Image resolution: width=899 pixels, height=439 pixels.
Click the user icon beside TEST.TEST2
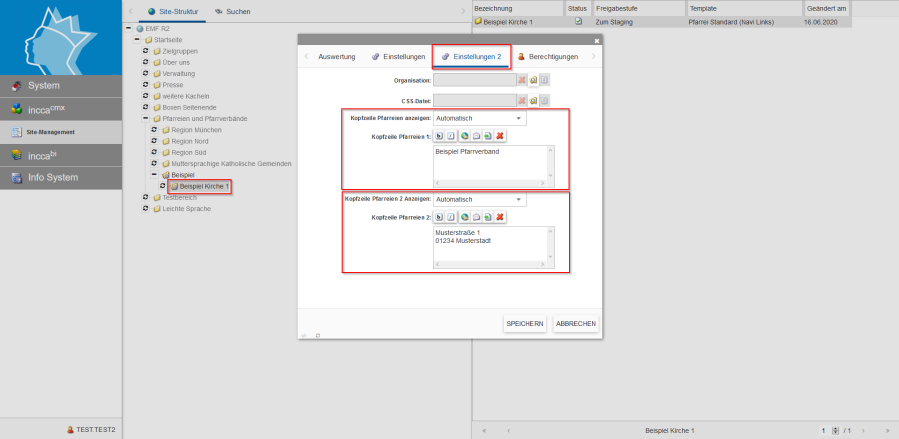pyautogui.click(x=70, y=430)
